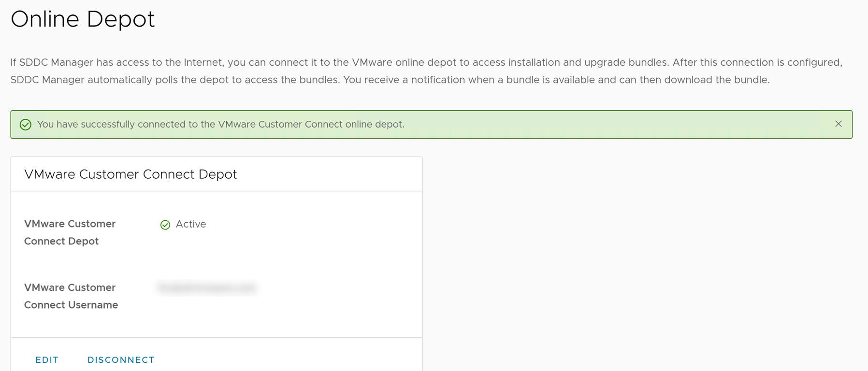
Task: Click the bold 'VMware Customer Connect Depot' status label
Action: 70,232
